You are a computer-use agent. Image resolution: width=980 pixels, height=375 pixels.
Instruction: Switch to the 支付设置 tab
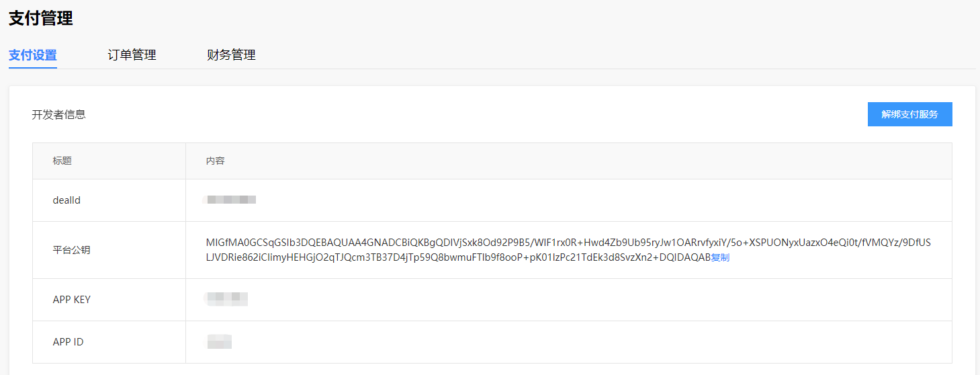click(32, 55)
